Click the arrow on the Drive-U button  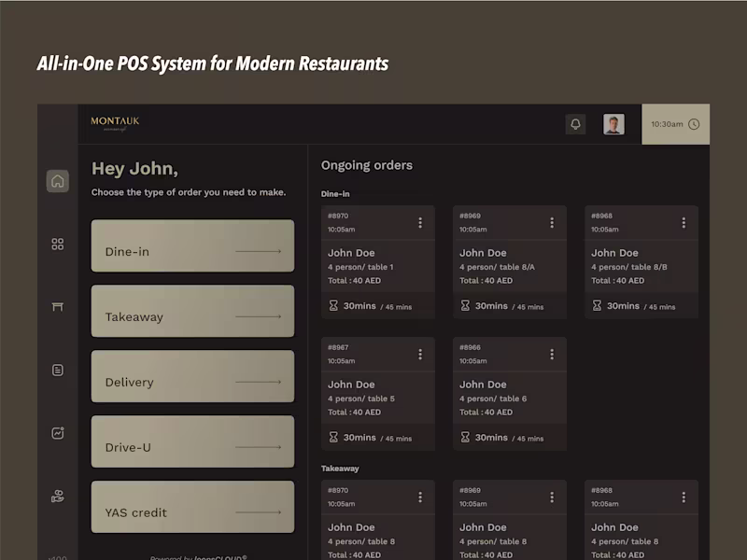tap(259, 447)
